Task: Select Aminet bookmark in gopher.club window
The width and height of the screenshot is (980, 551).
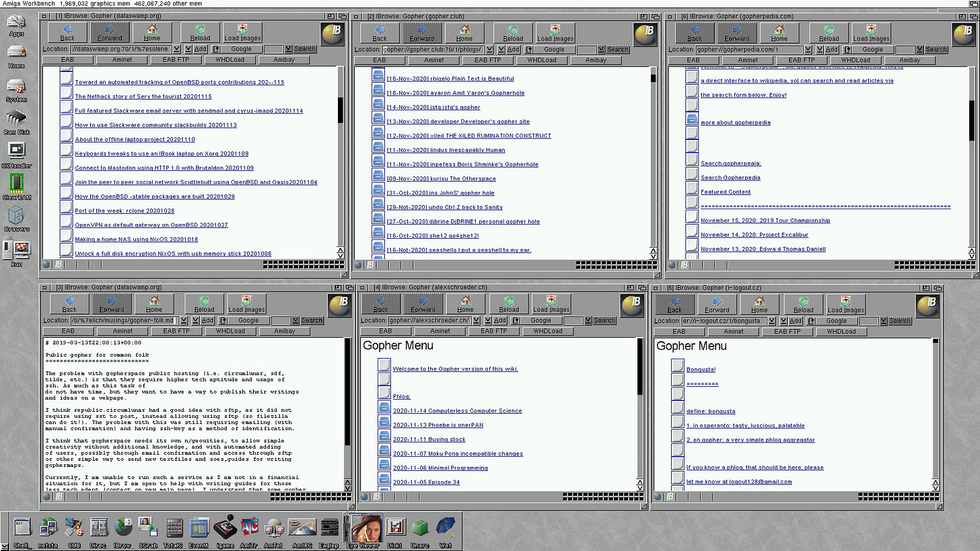Action: tap(433, 60)
